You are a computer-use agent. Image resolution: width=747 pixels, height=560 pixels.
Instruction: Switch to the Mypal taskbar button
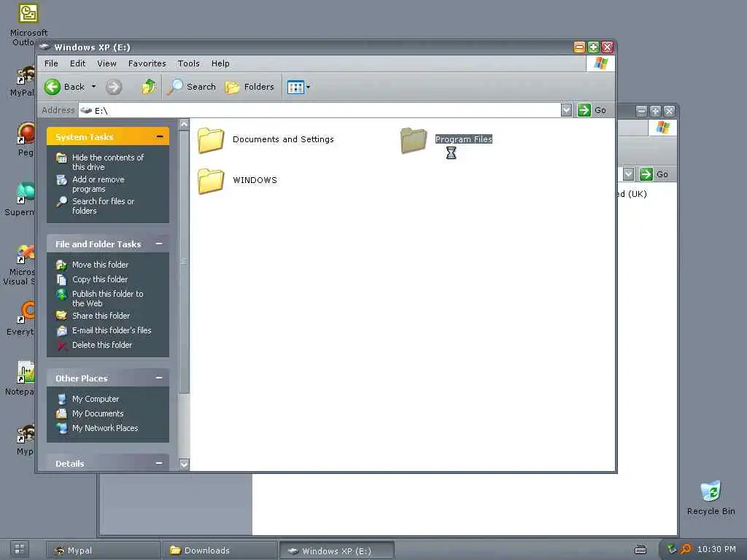tap(102, 551)
